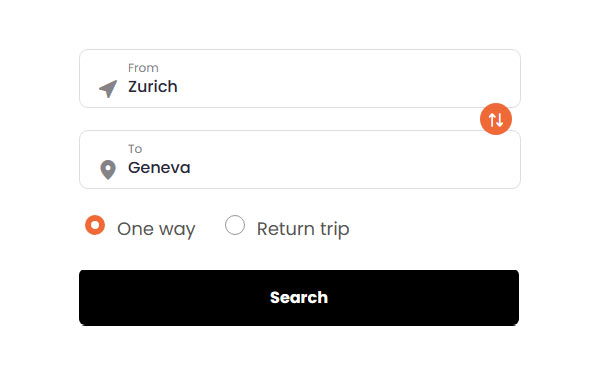Click the black Search button
600x375 pixels.
pyautogui.click(x=299, y=298)
